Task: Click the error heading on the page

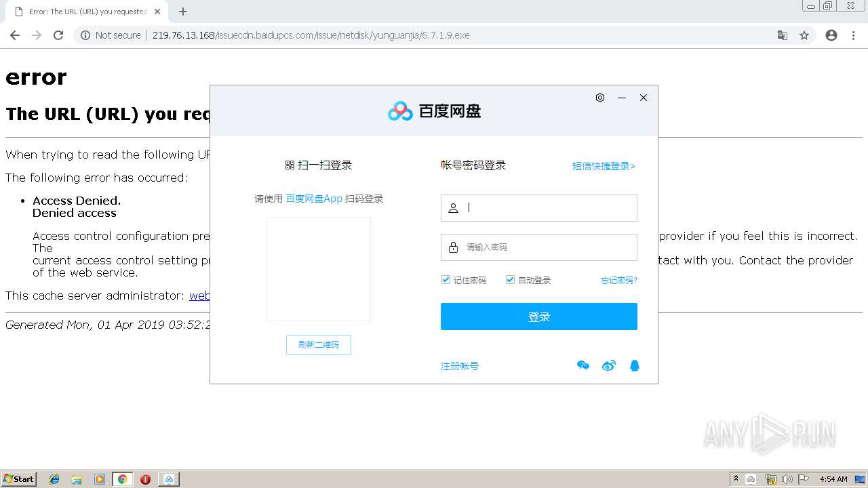Action: 36,77
